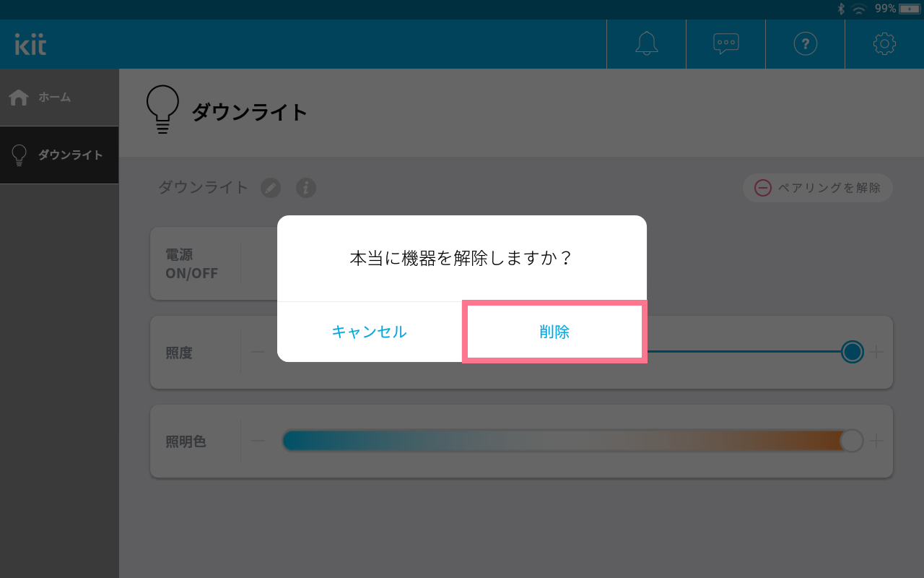Click the キャンセル button in the dialog
The image size is (924, 578).
[x=370, y=332]
